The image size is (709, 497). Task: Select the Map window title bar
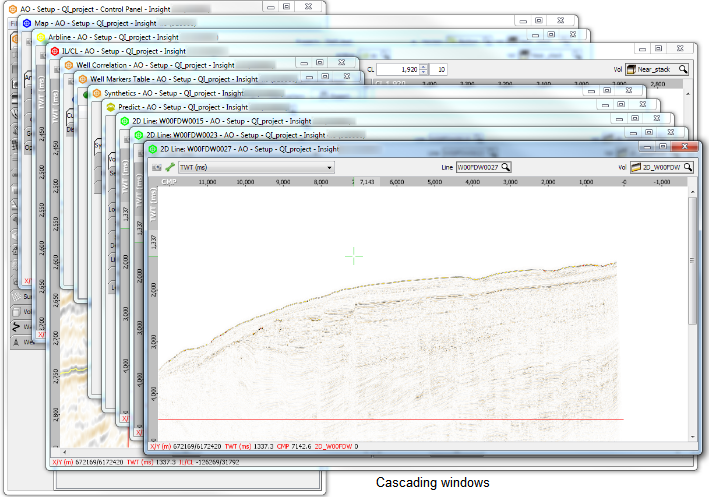coord(95,23)
